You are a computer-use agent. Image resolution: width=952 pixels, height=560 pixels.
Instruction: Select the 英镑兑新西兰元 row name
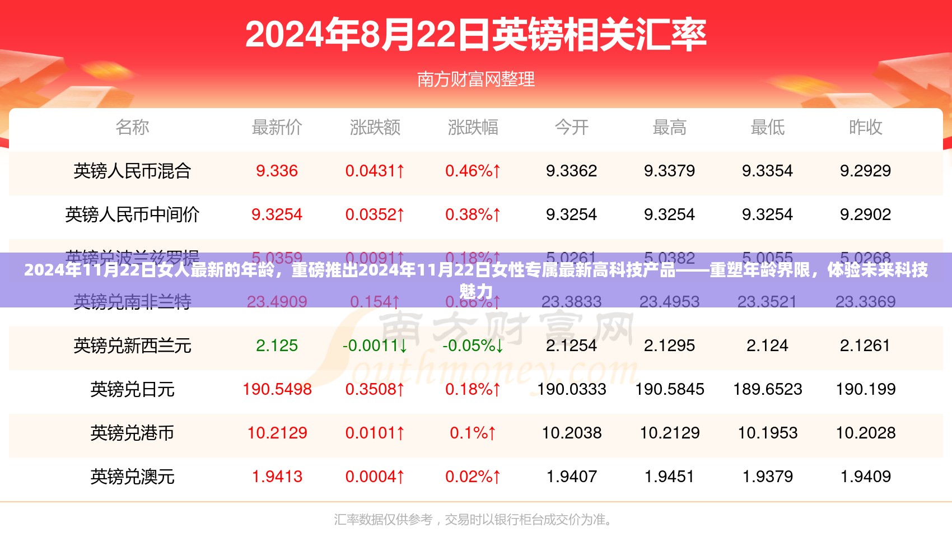[x=132, y=346]
